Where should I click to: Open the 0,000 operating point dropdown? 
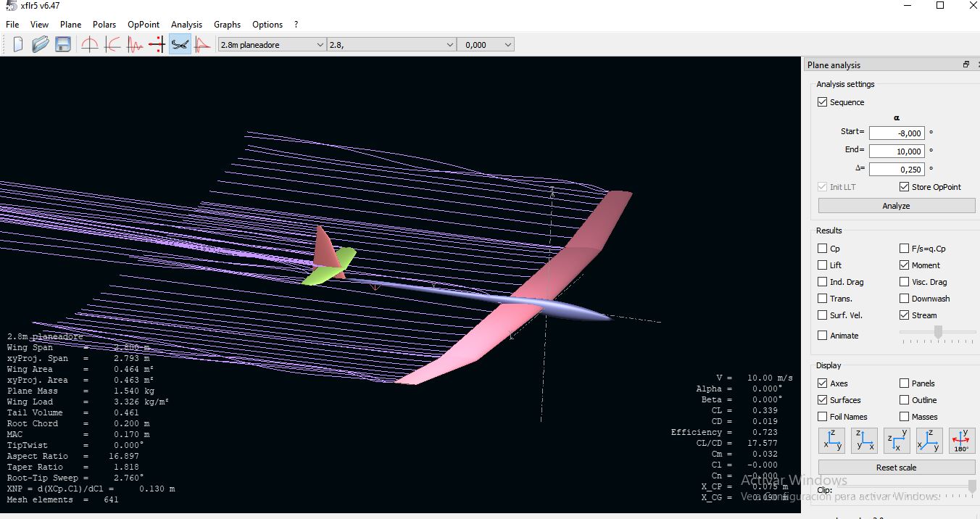[x=486, y=45]
